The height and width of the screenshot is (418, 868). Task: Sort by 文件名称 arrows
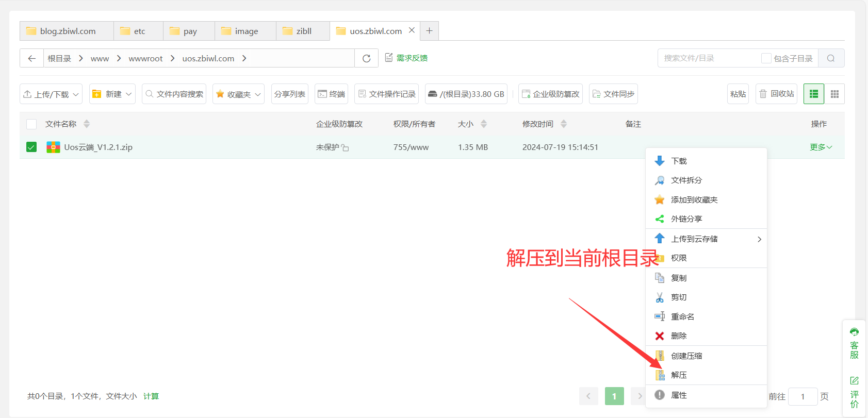(87, 124)
